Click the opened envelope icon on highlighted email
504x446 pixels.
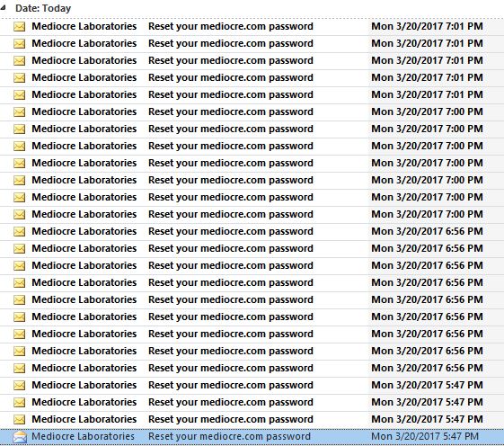click(20, 437)
